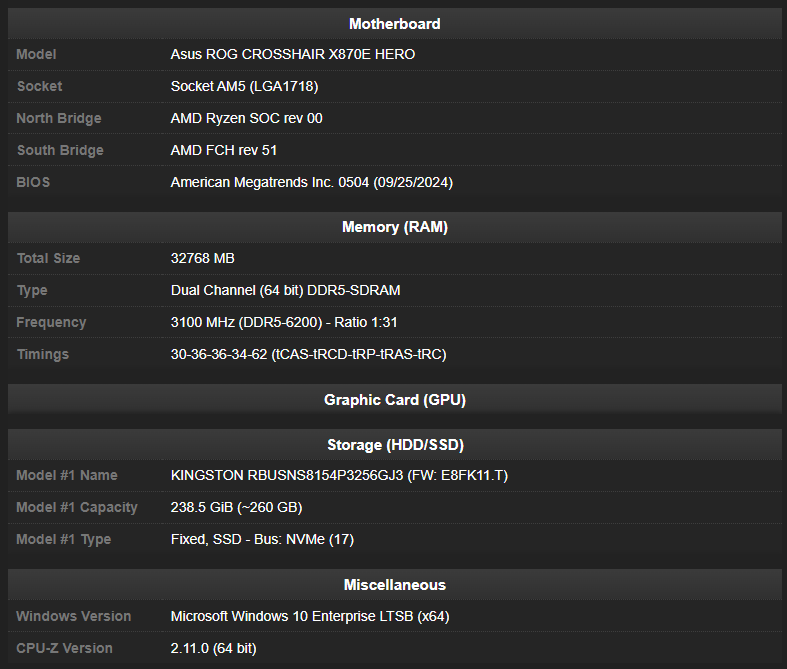This screenshot has width=787, height=669.
Task: Select the 32768 MB total size value
Action: point(203,258)
